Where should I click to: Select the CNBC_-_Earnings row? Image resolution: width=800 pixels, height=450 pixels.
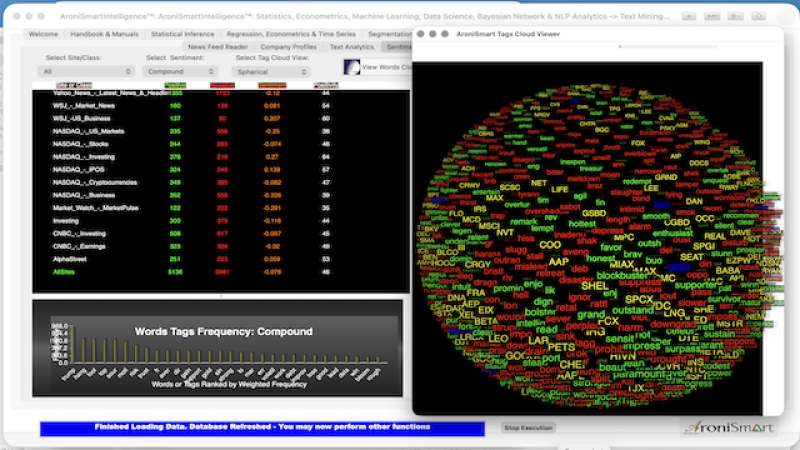pyautogui.click(x=220, y=246)
